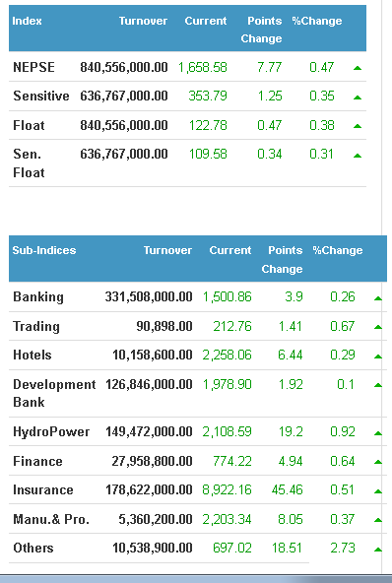
Task: Click the up arrow icon for HydroPower
Action: click(x=378, y=432)
